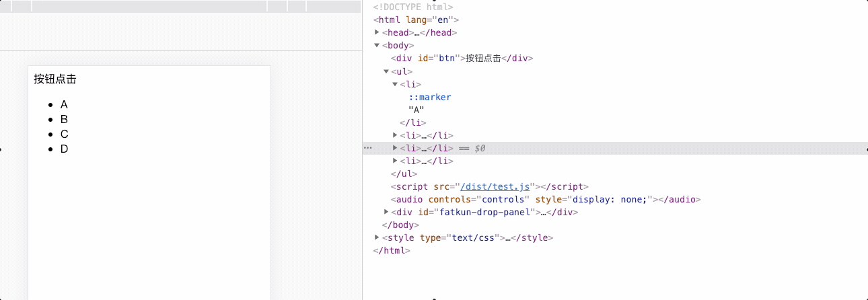Expand the fatkun-drop-panel div node

(x=386, y=212)
